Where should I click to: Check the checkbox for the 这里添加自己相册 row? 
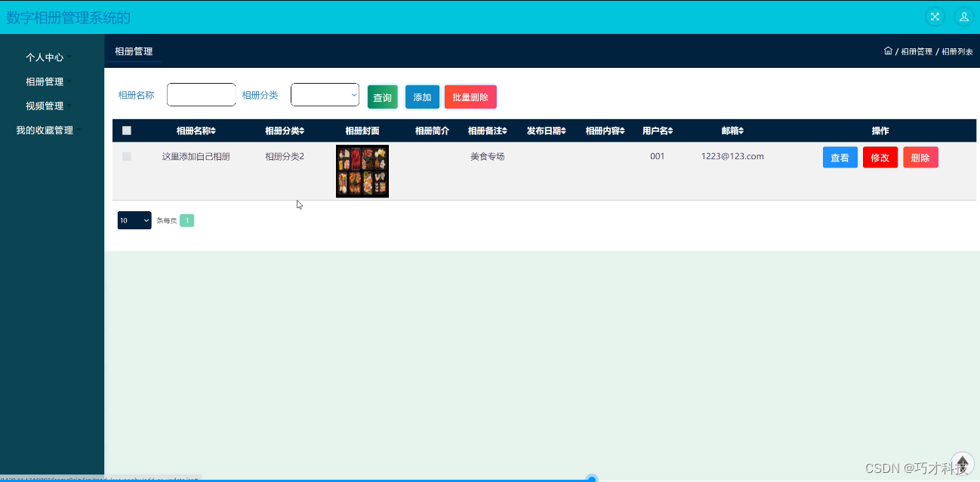(x=126, y=156)
